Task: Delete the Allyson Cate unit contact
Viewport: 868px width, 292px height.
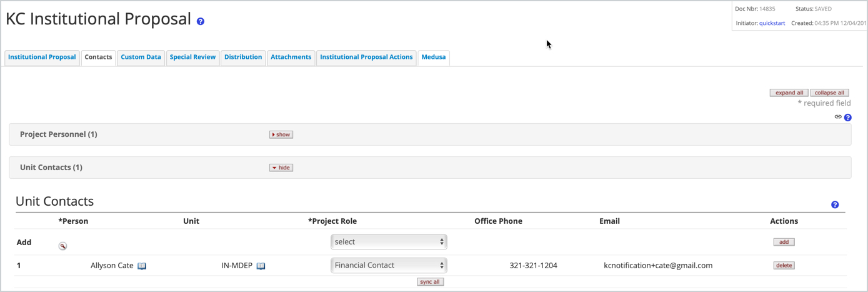Action: [784, 266]
